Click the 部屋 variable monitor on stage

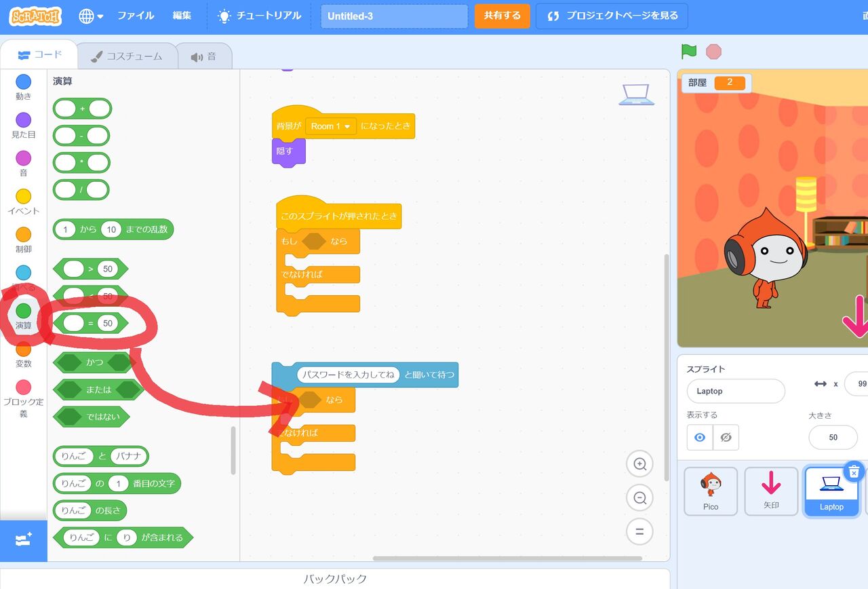716,83
